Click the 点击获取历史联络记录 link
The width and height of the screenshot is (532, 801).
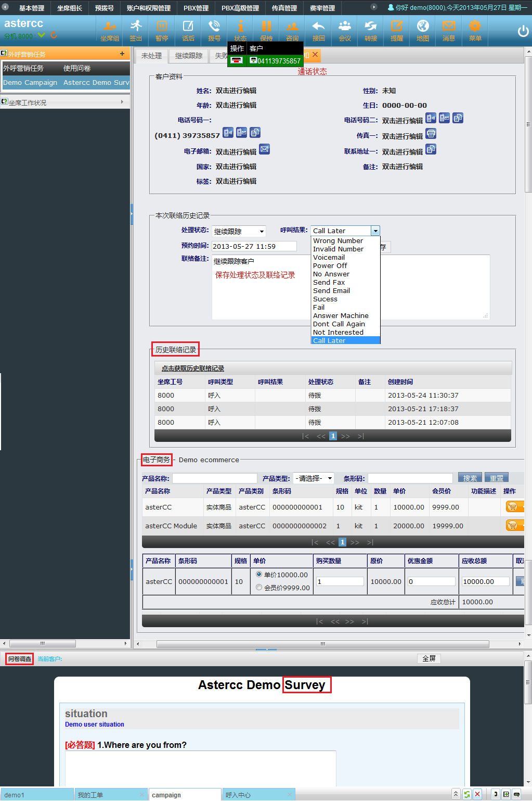[193, 368]
